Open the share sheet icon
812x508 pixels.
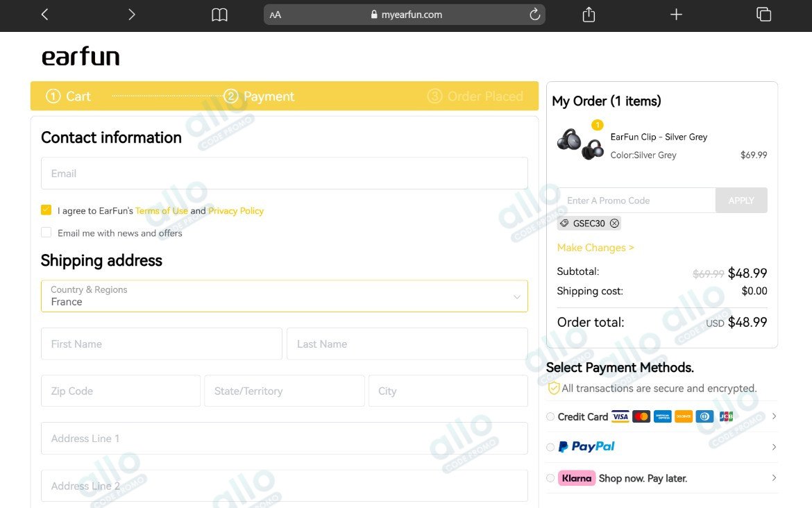coord(589,15)
